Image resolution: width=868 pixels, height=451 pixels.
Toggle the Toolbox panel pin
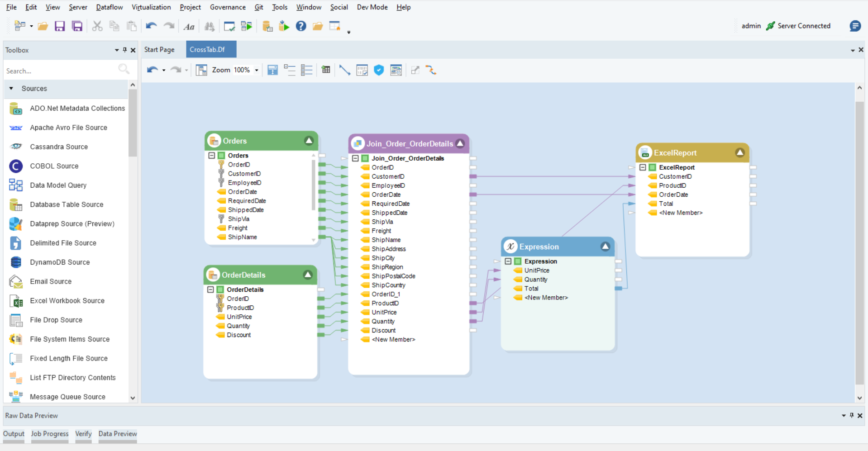pyautogui.click(x=125, y=50)
